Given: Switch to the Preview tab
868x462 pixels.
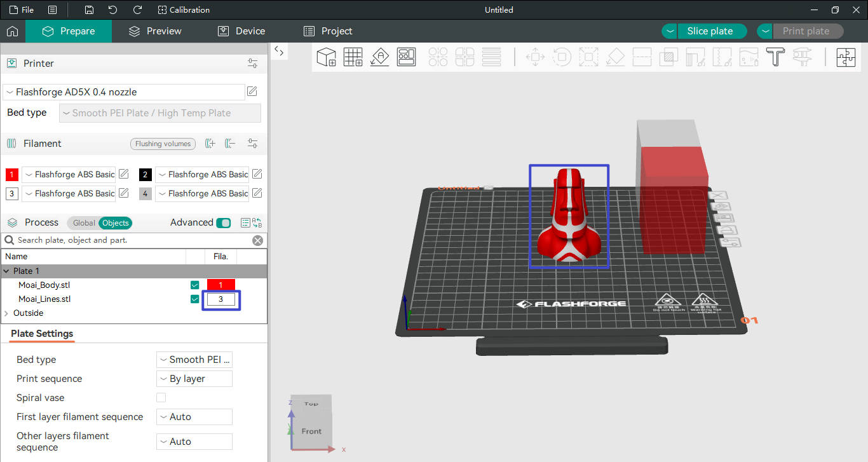Looking at the screenshot, I should [155, 31].
